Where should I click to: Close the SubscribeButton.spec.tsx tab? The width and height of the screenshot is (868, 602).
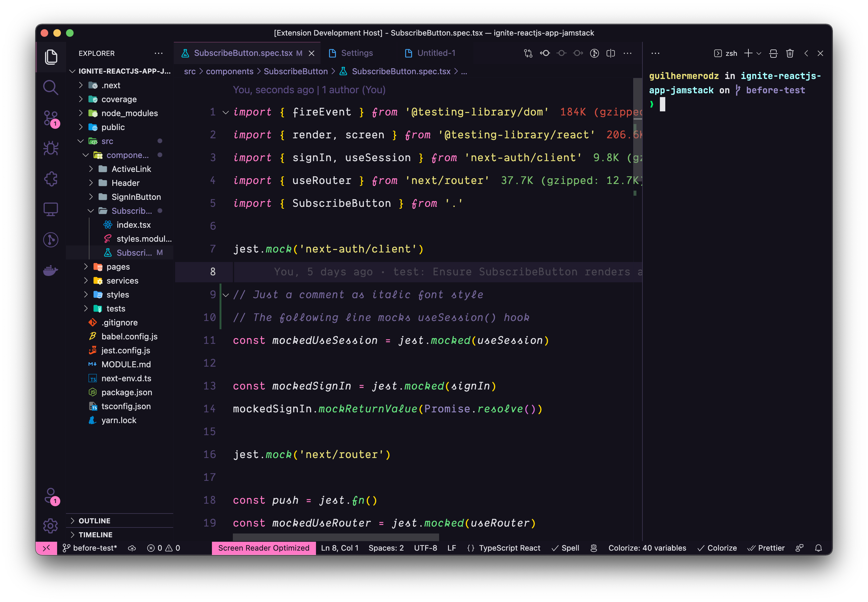pos(312,53)
